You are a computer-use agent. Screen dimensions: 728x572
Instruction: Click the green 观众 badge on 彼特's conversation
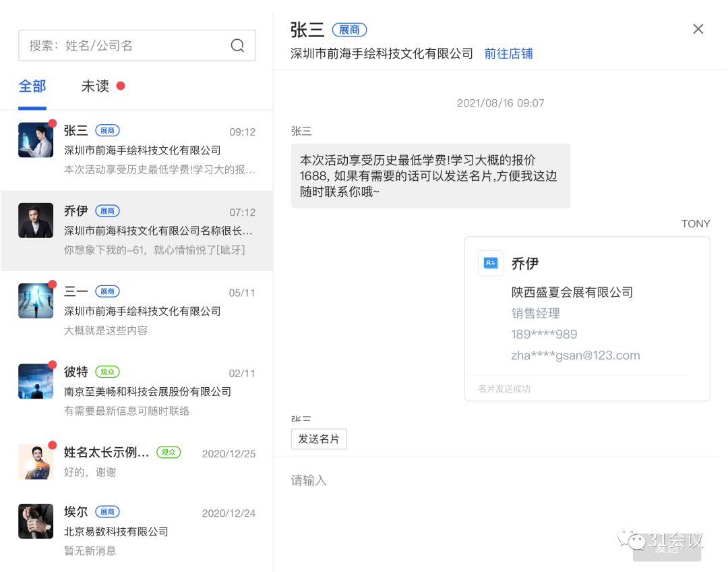click(108, 372)
